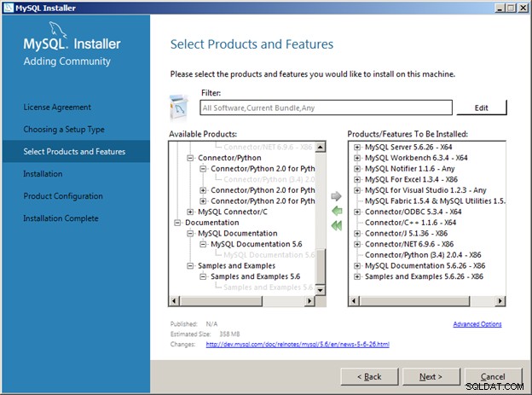532x395 pixels.
Task: Click the filter software box icon
Action: pyautogui.click(x=178, y=107)
